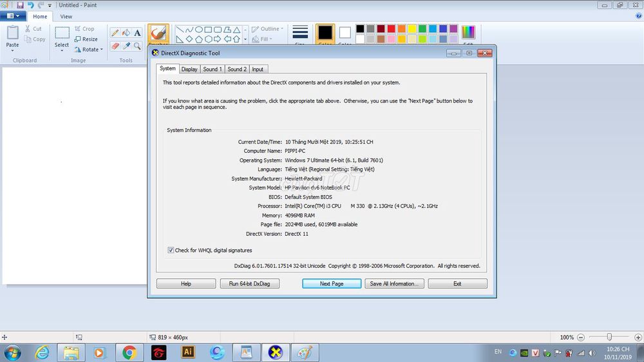Screen dimensions: 644x362
Task: Select the Color 2 white box
Action: tap(345, 33)
